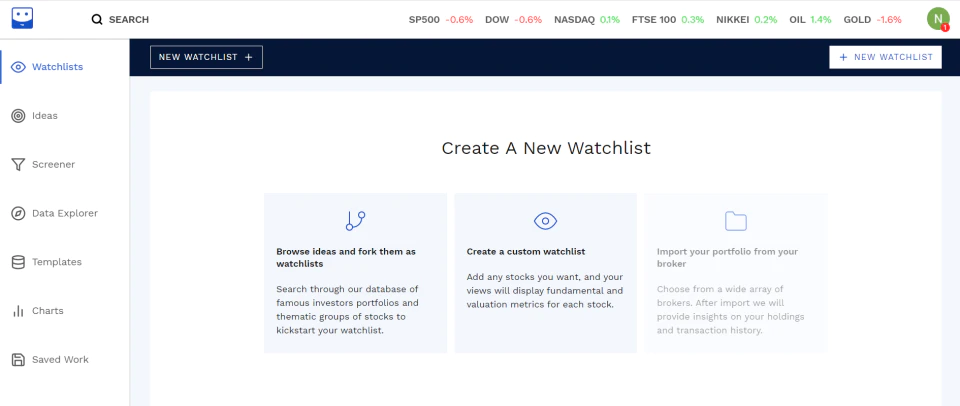Click the white + NEW WATCHLIST button
960x406 pixels.
[x=885, y=57]
